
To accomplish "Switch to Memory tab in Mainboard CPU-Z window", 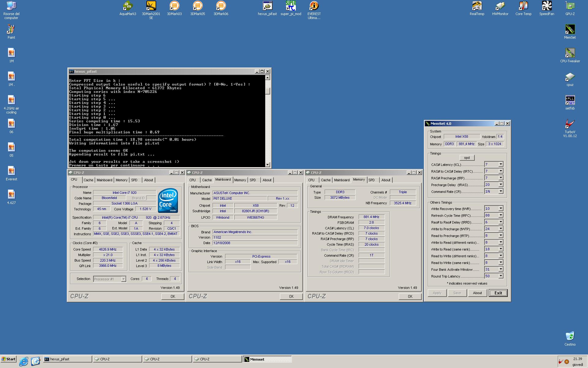I will click(x=240, y=180).
